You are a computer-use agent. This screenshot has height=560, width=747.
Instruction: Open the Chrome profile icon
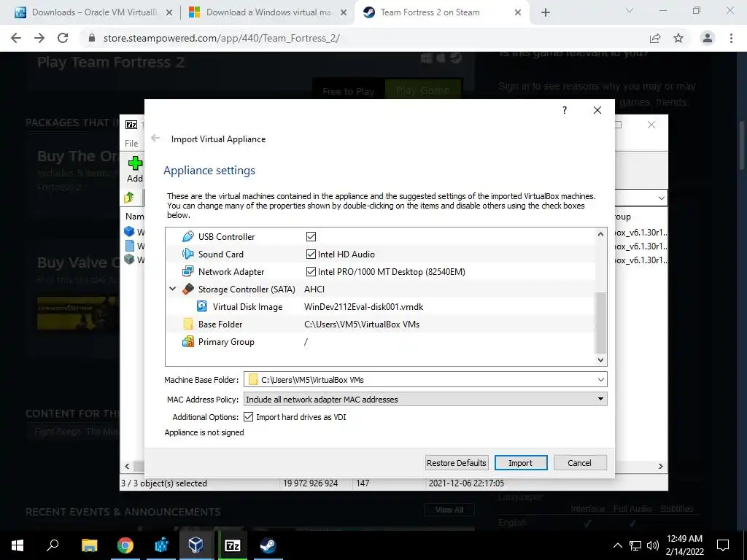tap(708, 38)
